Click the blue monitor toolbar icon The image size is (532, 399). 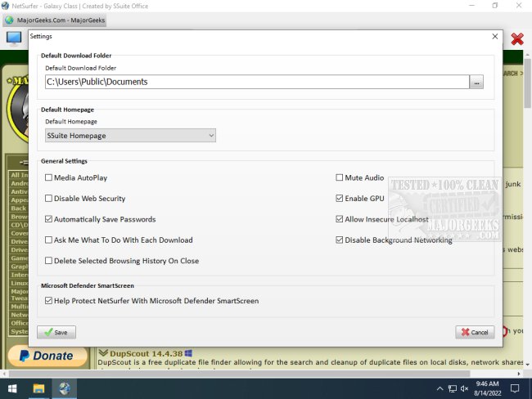[x=14, y=38]
